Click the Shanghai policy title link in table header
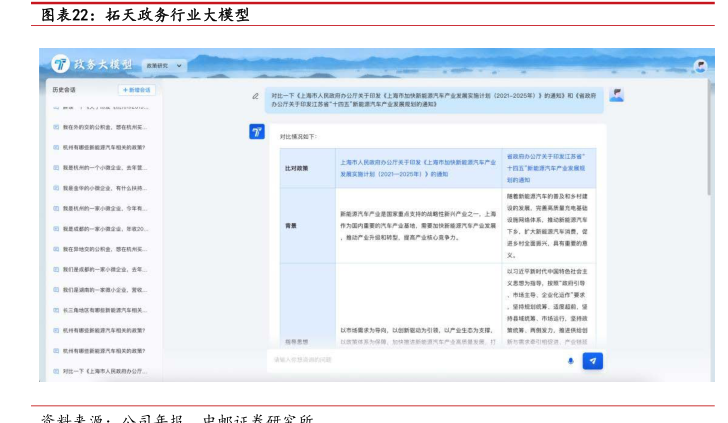The width and height of the screenshot is (728, 423). (x=417, y=166)
